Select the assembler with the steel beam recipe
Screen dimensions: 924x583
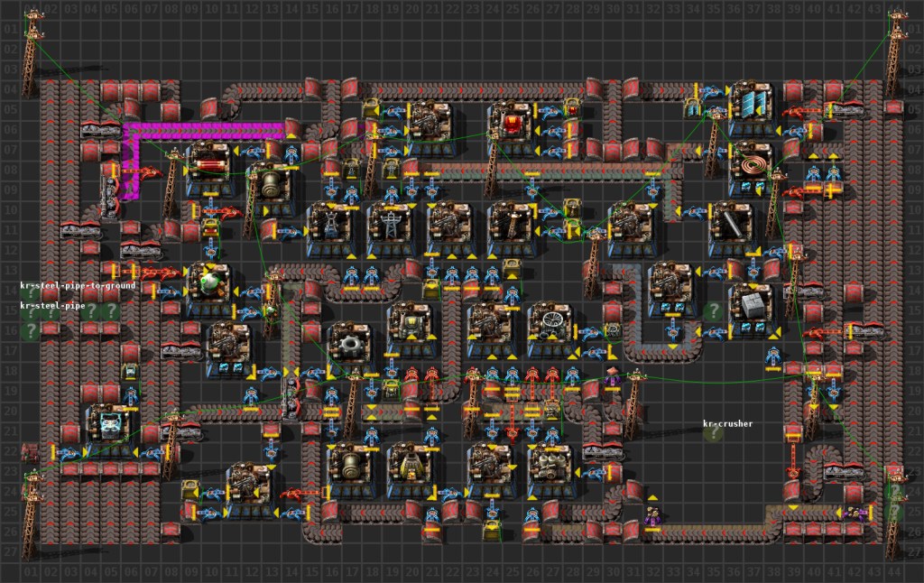731,230
